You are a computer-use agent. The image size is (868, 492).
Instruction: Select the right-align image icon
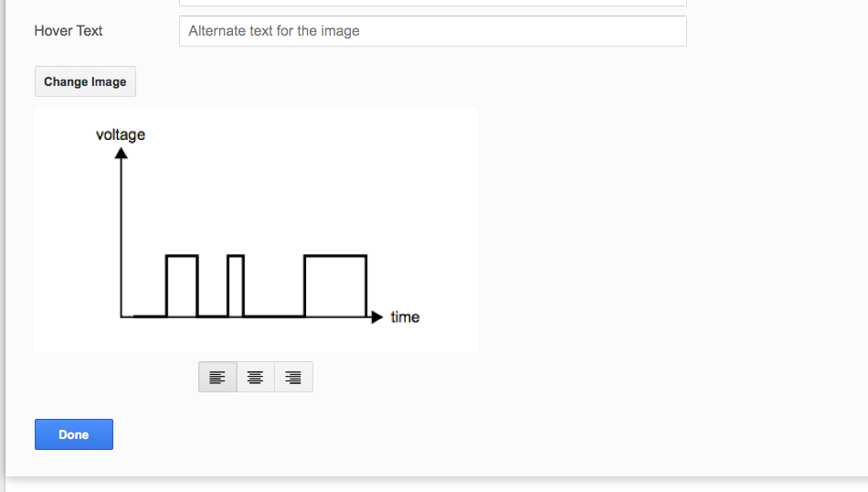(293, 377)
